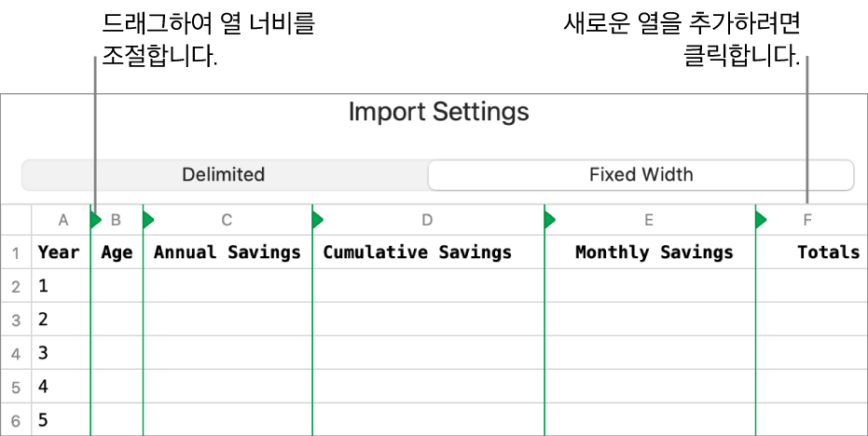
Task: Select column F header
Action: pos(807,221)
